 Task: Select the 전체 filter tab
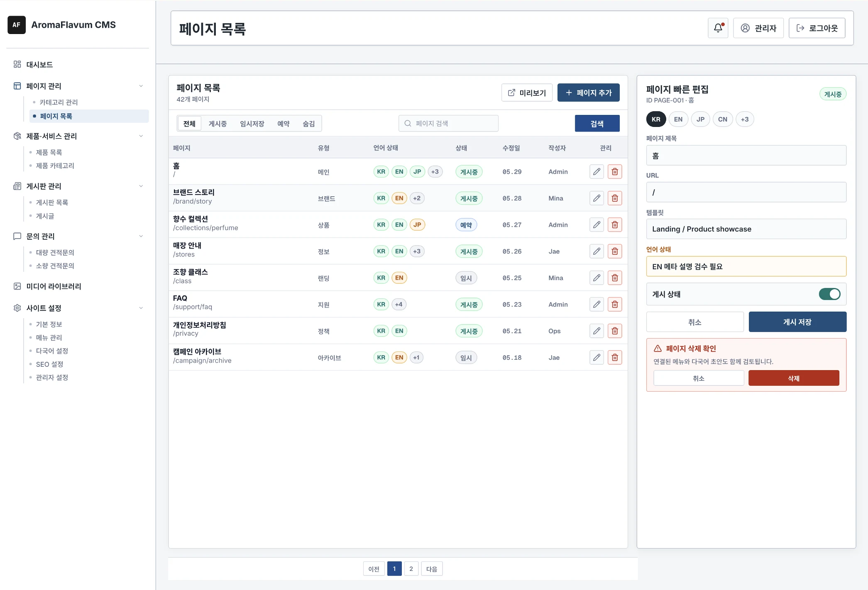(x=189, y=124)
